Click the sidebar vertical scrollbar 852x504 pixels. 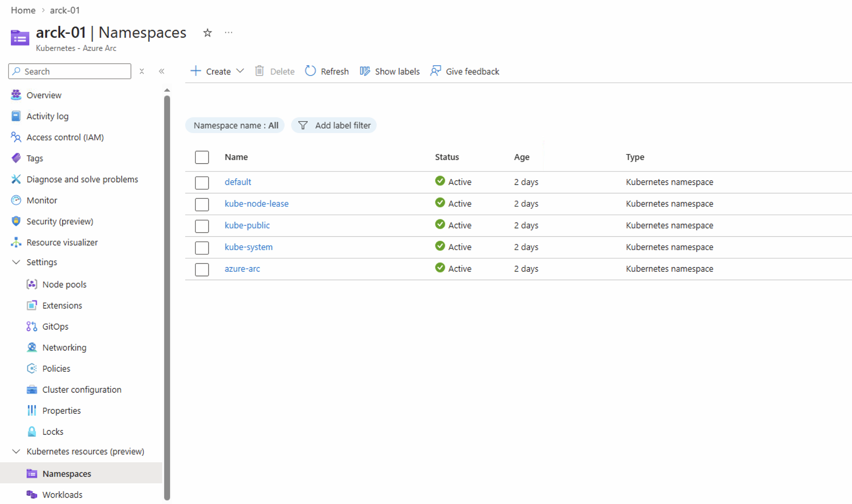[167, 295]
